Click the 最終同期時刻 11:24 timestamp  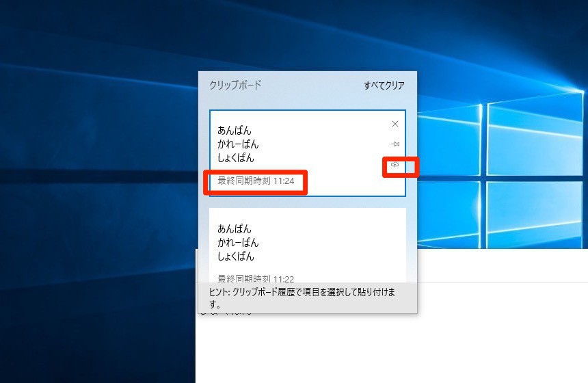click(256, 181)
